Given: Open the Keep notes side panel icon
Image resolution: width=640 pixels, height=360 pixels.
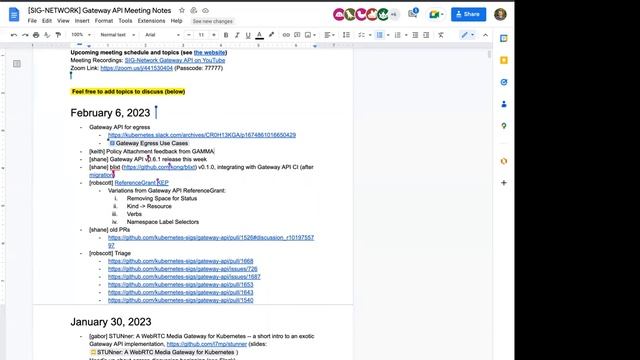Looking at the screenshot, I should point(504,60).
